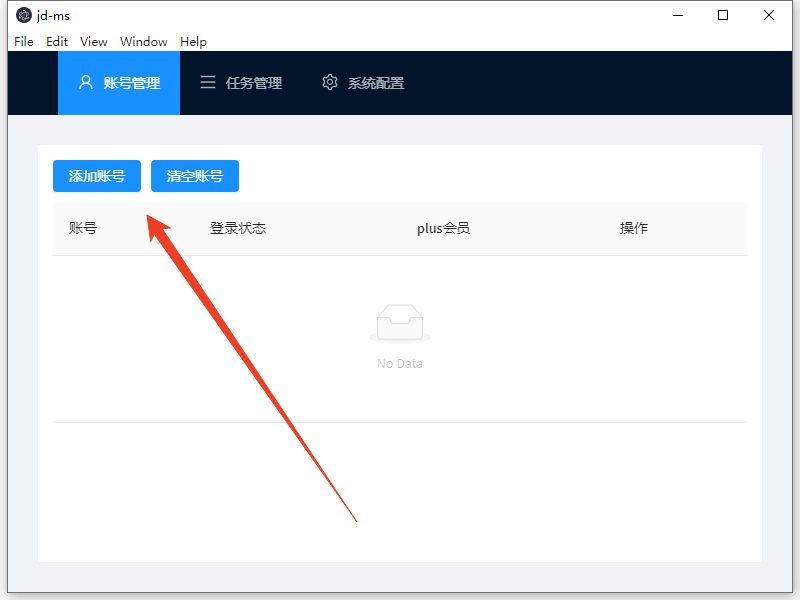Image resolution: width=800 pixels, height=600 pixels.
Task: Open the View menu
Action: [94, 41]
